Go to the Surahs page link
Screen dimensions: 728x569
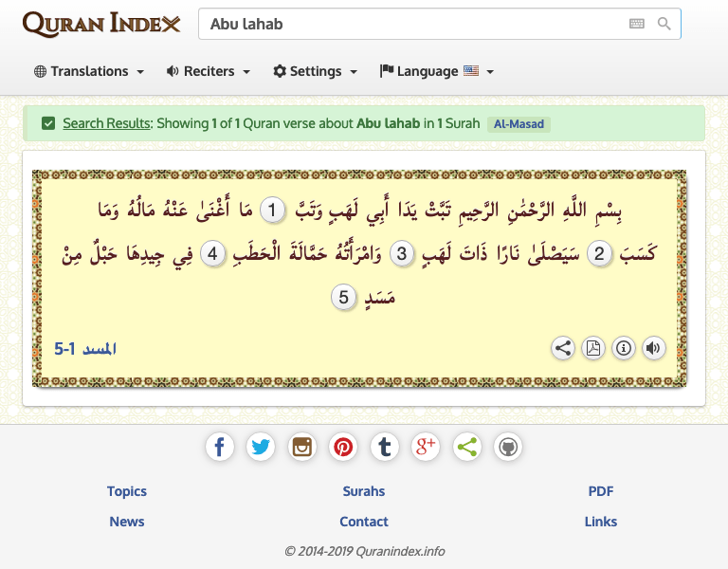click(x=364, y=491)
